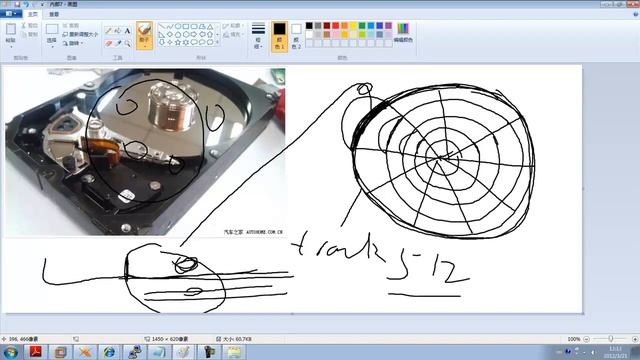This screenshot has width=640, height=360.
Task: Click the Copy button
Action: (29, 35)
